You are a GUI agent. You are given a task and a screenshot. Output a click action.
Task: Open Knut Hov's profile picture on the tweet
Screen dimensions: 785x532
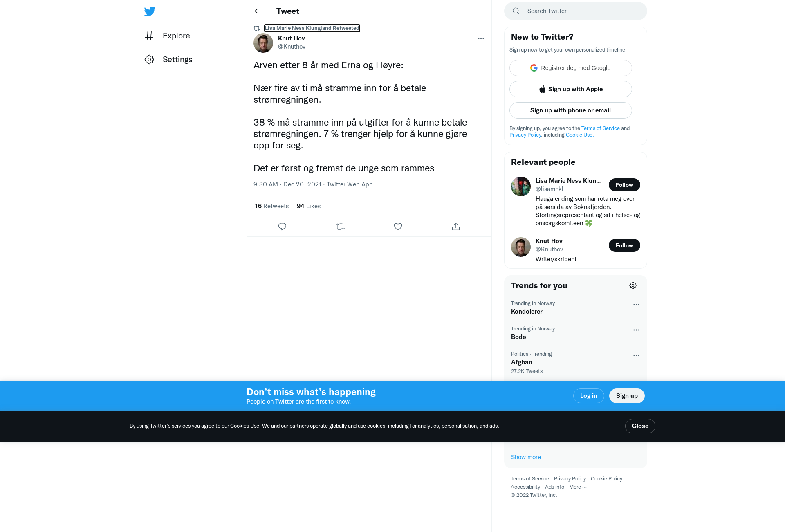tap(263, 43)
